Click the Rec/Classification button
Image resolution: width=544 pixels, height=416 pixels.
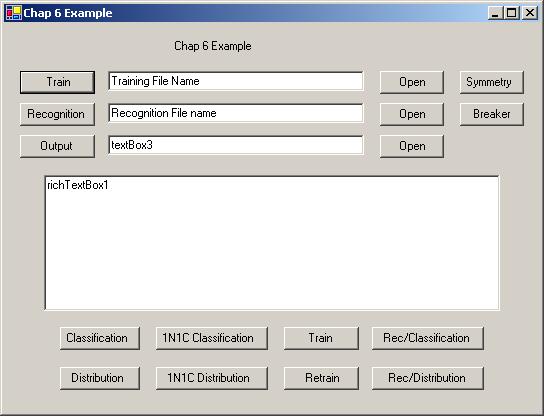pos(428,338)
